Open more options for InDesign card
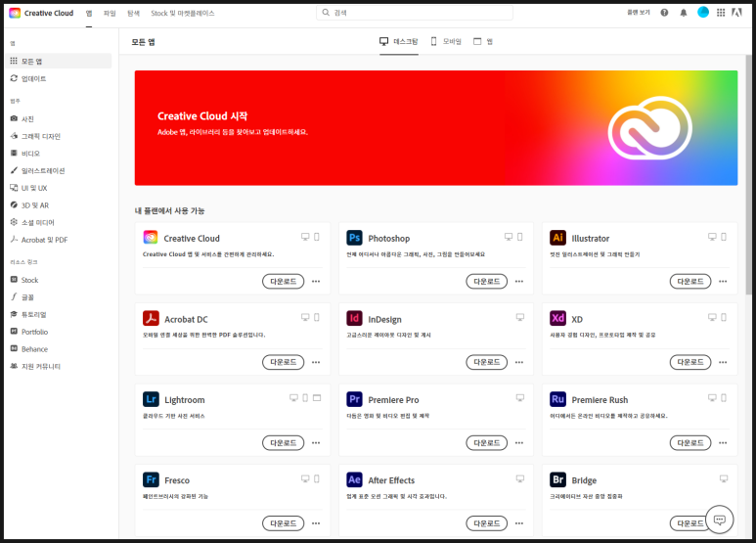The height and width of the screenshot is (543, 756). point(518,362)
